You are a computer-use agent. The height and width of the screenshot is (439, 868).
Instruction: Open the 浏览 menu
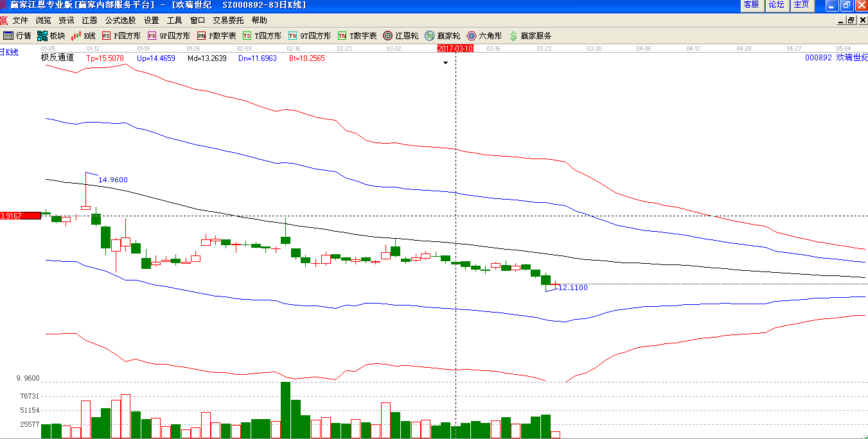click(x=44, y=21)
